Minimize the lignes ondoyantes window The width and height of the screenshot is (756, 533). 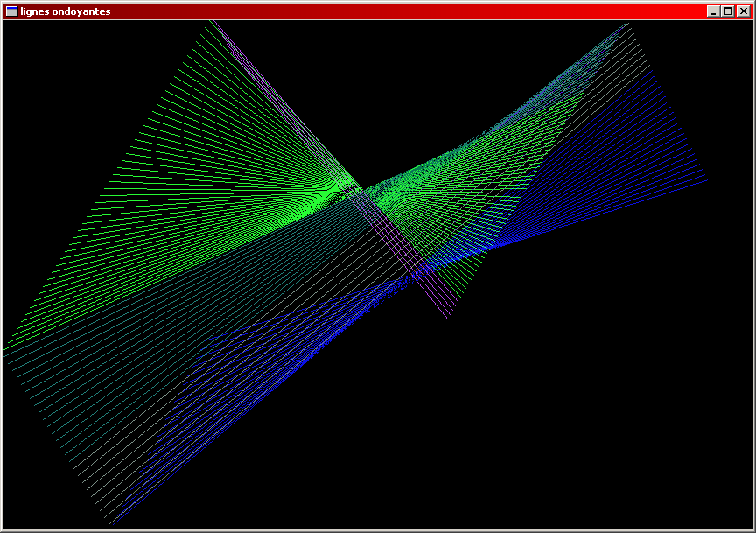713,11
